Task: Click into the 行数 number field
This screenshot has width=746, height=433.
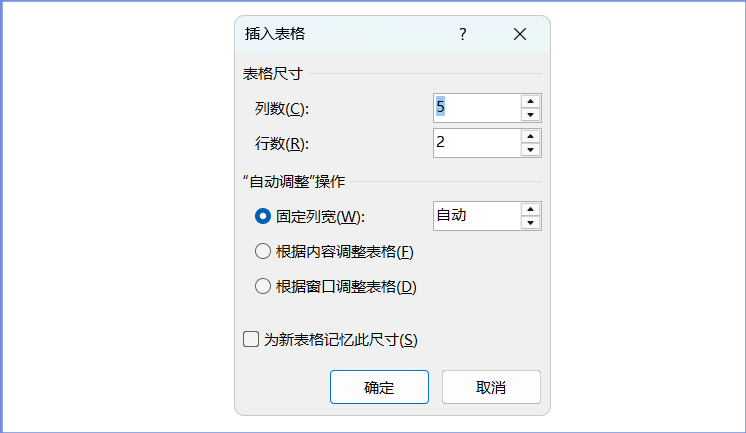Action: point(476,143)
